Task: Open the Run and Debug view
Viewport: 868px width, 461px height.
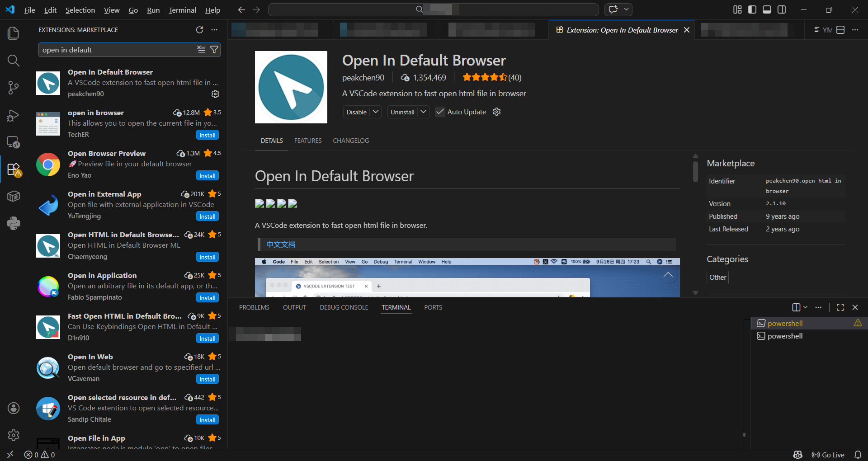Action: tap(14, 115)
